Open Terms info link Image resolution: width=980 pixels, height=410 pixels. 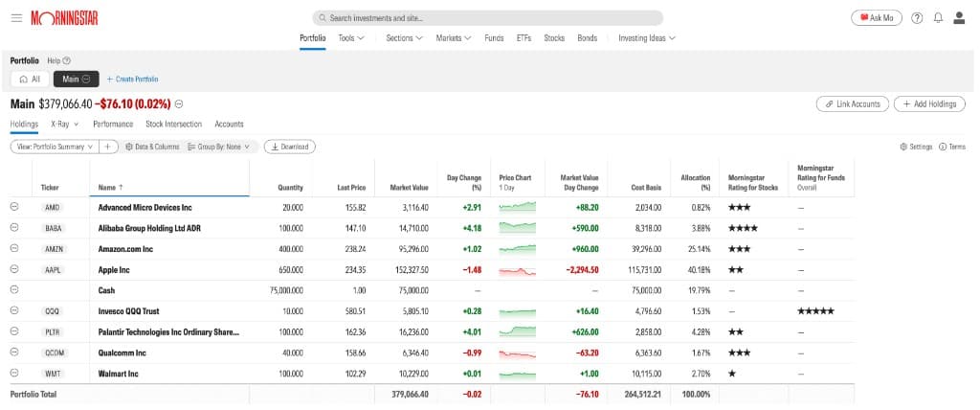pos(952,147)
